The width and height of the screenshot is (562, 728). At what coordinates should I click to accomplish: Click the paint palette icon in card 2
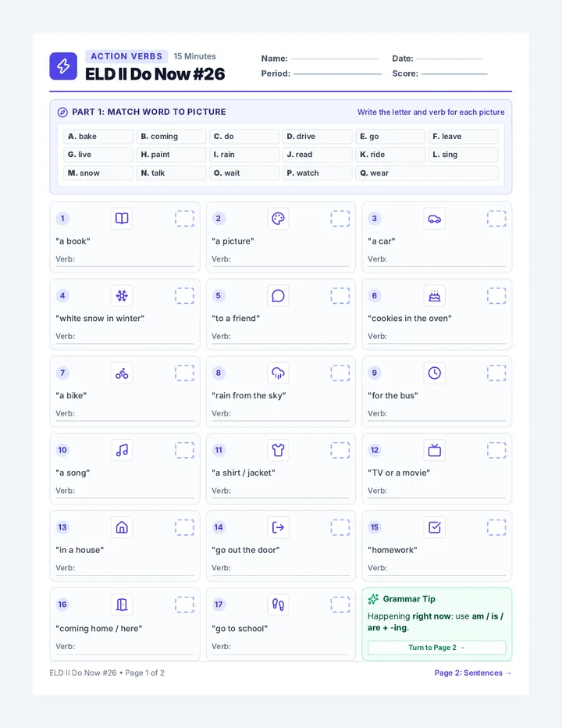[x=278, y=218]
